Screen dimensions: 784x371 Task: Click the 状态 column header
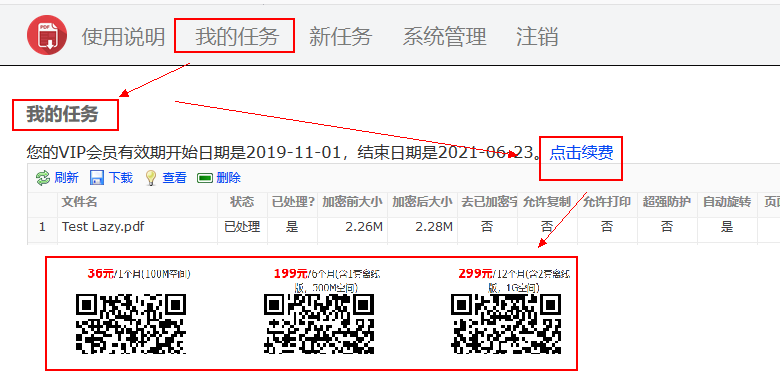(x=242, y=202)
